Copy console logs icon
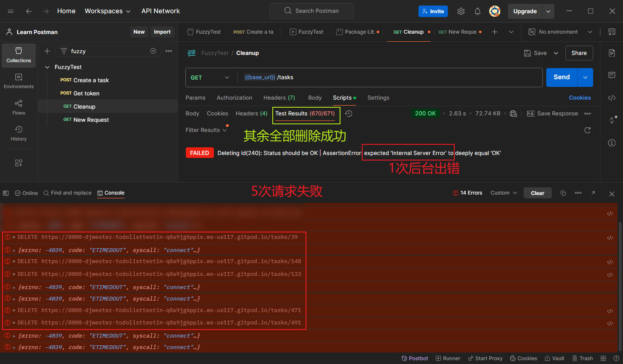Image resolution: width=623 pixels, height=364 pixels. (x=563, y=193)
